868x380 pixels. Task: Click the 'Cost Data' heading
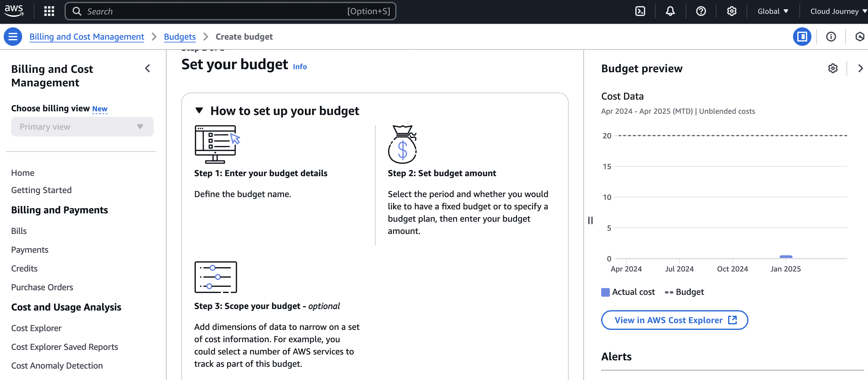622,96
